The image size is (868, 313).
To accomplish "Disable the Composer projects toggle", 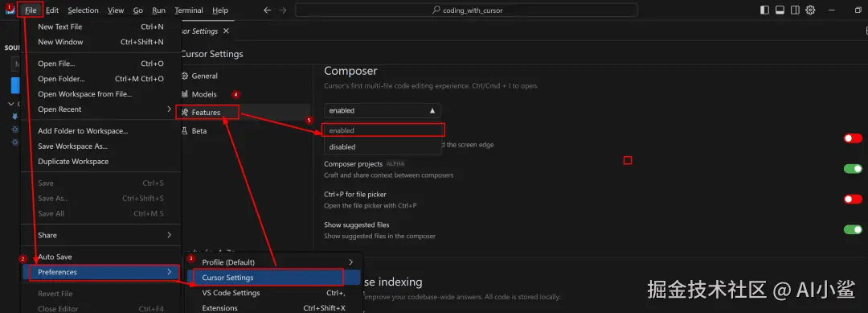I will pos(853,168).
